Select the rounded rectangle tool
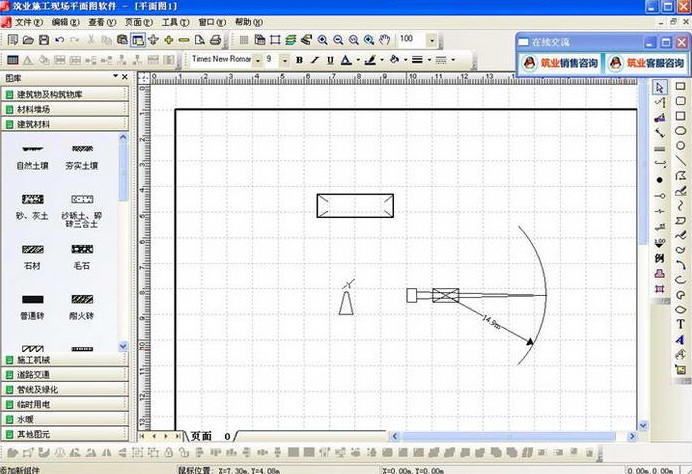Image resolution: width=692 pixels, height=474 pixels. coord(681,101)
